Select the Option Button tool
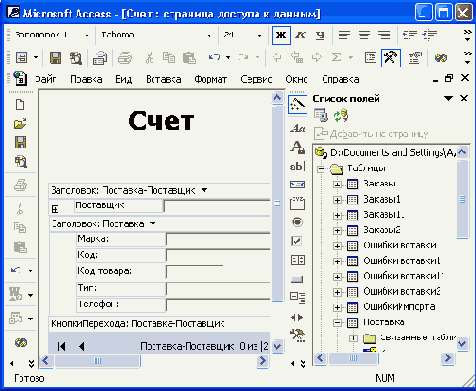 coord(297,222)
